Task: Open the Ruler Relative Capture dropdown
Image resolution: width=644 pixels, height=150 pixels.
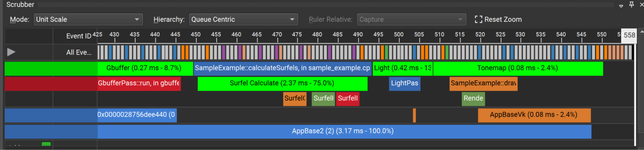Action: pyautogui.click(x=411, y=19)
